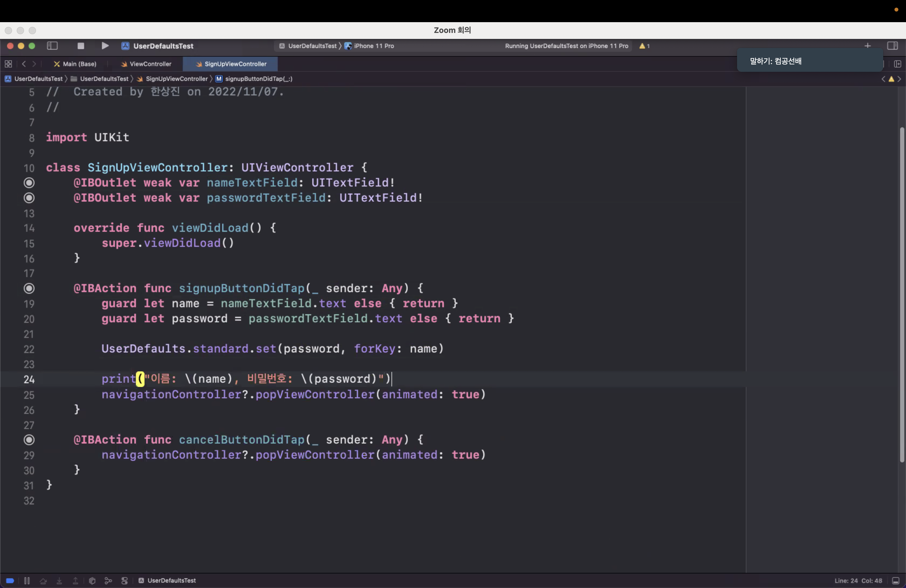The height and width of the screenshot is (588, 906).
Task: Toggle breakpoints activation in debug bar
Action: coord(10,581)
